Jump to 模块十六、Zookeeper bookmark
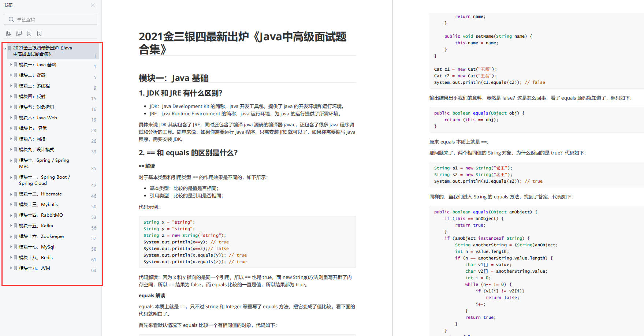This screenshot has height=336, width=644. coord(42,236)
